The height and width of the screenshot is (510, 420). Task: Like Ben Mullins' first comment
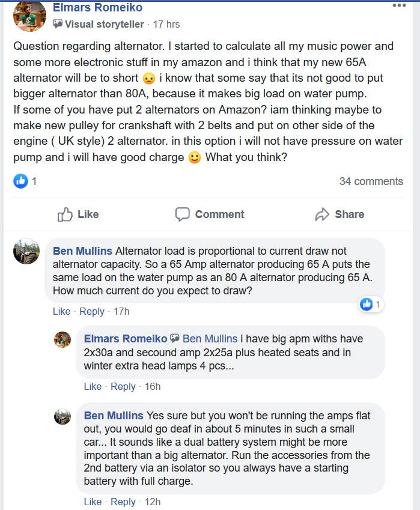tap(61, 311)
